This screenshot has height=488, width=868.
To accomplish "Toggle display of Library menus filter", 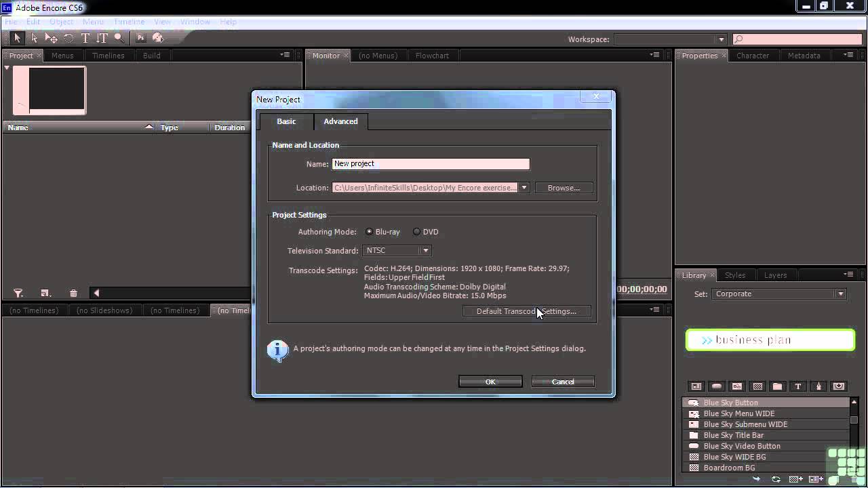I will pos(696,386).
